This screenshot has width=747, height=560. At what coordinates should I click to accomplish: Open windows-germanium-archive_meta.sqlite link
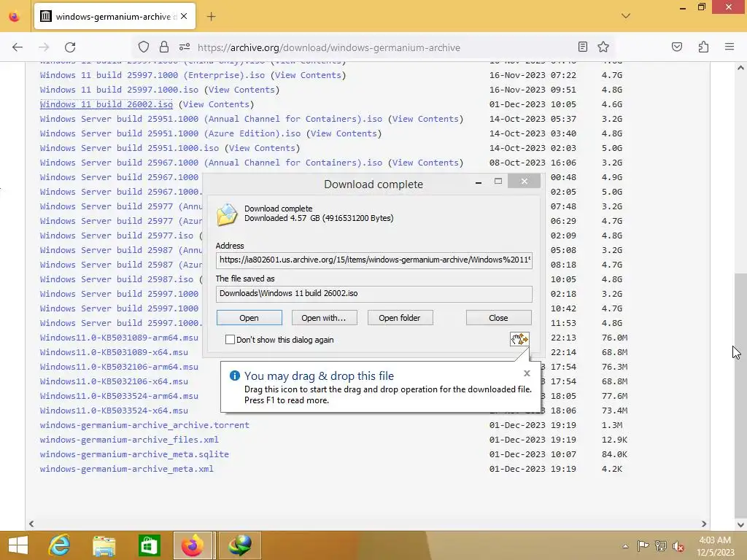tap(134, 454)
